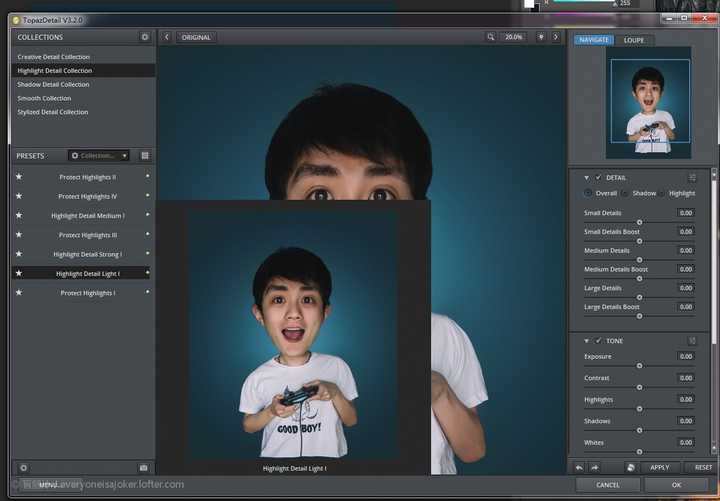Toggle the DETAIL section checkbox
Image resolution: width=720 pixels, height=501 pixels.
coord(598,178)
